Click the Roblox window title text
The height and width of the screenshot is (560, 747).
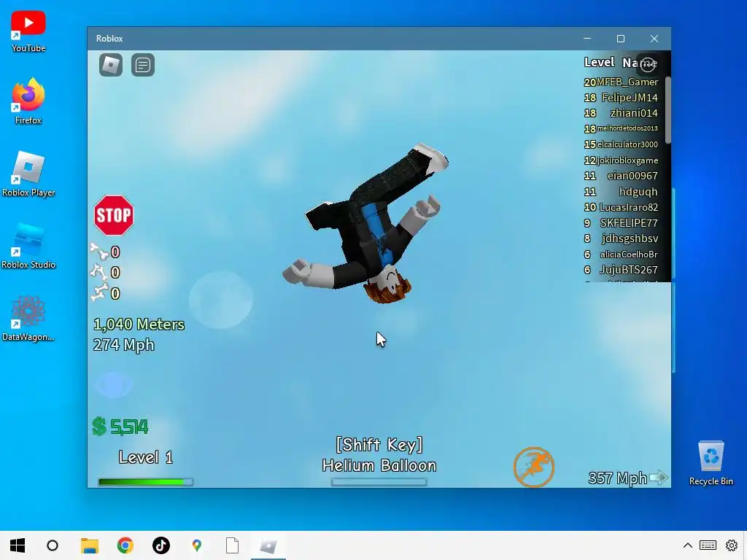109,39
